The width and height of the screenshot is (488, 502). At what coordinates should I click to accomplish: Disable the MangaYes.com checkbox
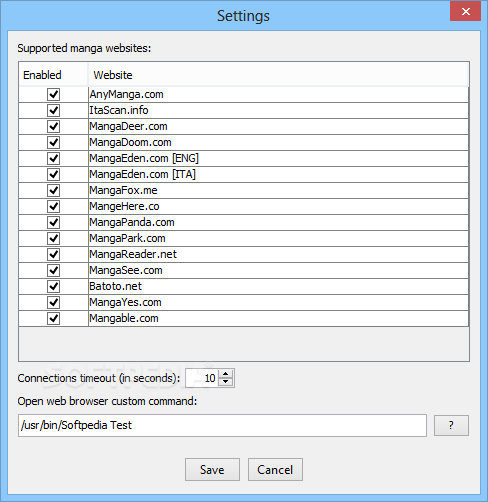53,302
